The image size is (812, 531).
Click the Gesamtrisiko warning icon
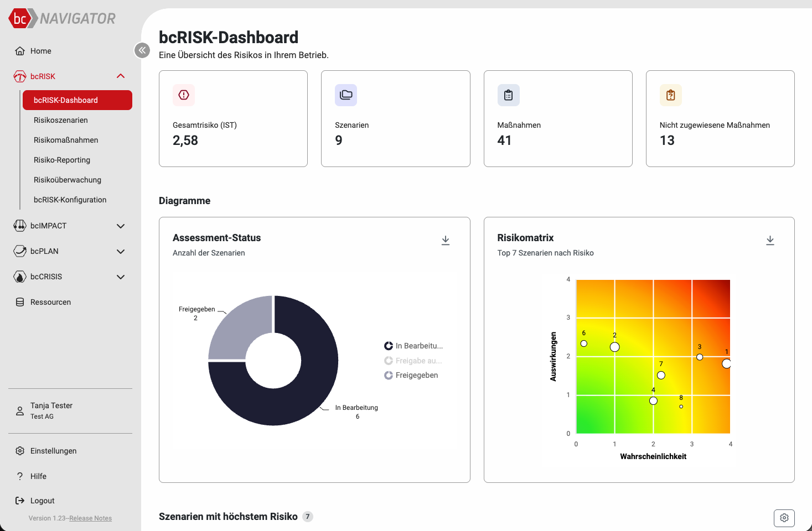(184, 95)
